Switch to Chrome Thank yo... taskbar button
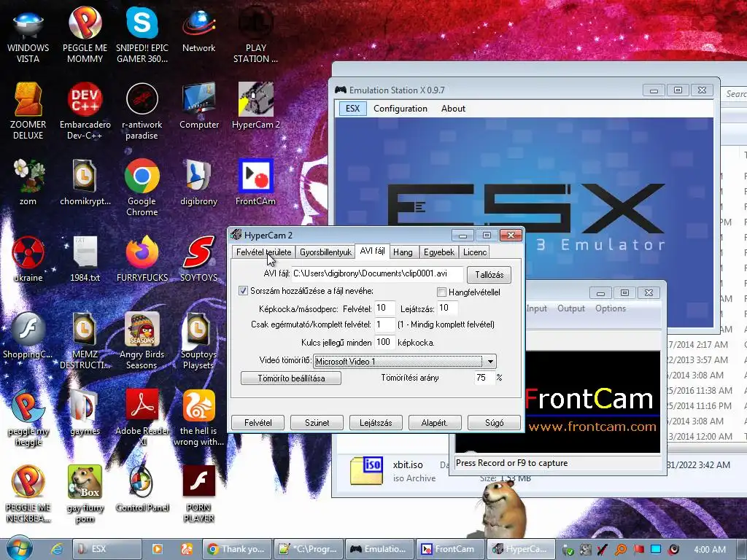The image size is (747, 560). tap(237, 549)
